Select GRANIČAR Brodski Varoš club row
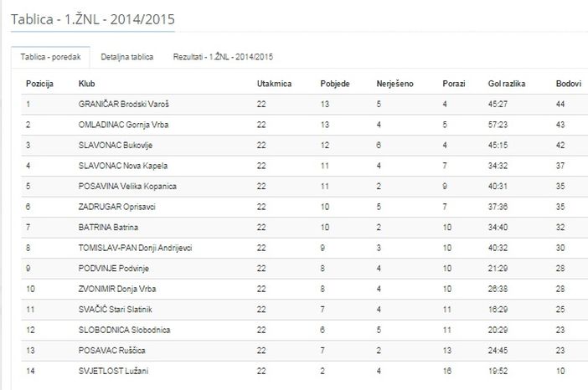 click(x=305, y=104)
